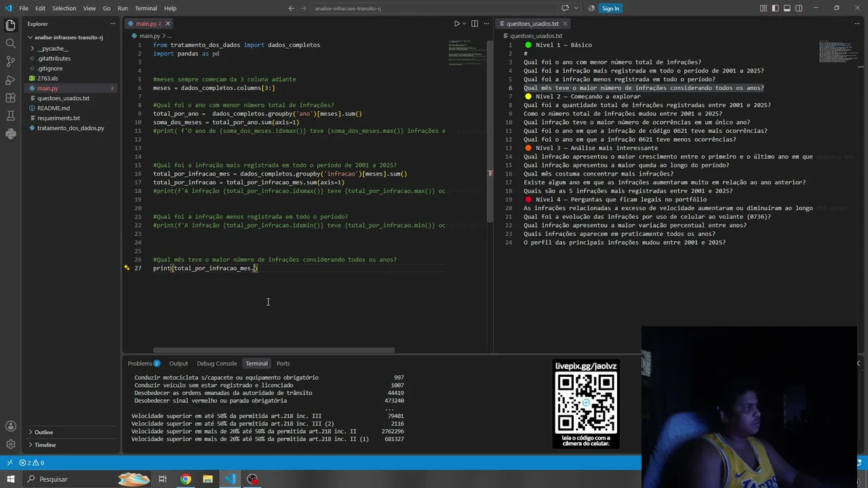Activate the questoes_usados.txt editor tab
This screenshot has height=488, width=868.
point(532,24)
